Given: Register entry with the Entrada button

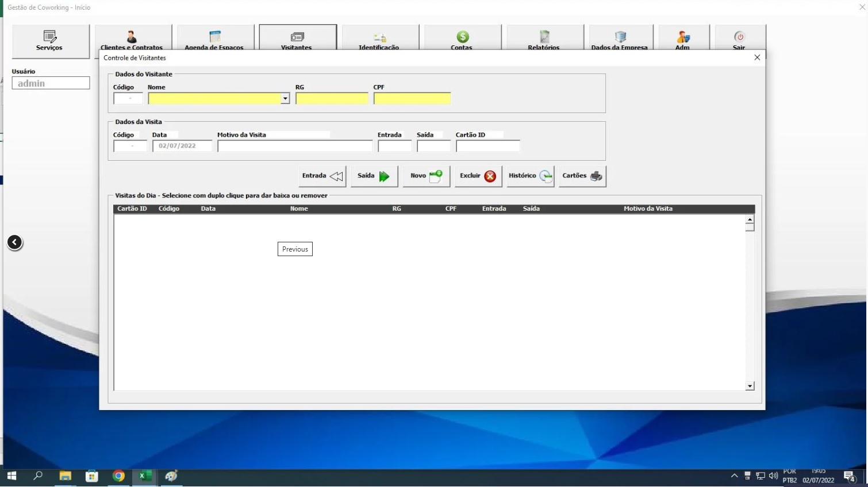Looking at the screenshot, I should pyautogui.click(x=322, y=176).
